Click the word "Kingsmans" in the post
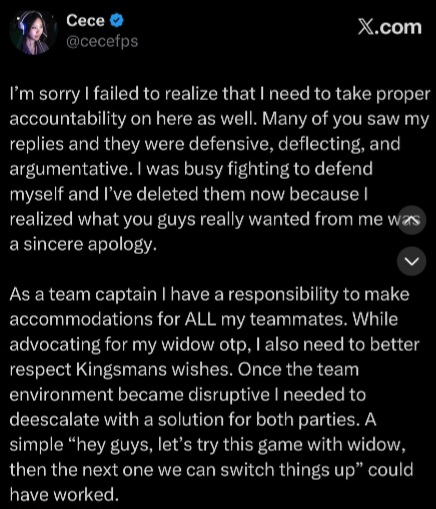Image resolution: width=436 pixels, height=509 pixels. click(121, 370)
